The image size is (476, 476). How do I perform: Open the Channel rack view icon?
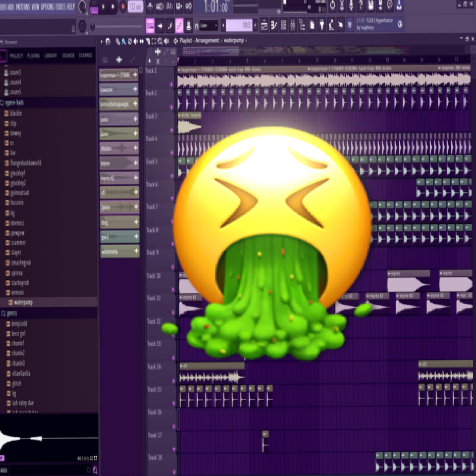click(283, 25)
